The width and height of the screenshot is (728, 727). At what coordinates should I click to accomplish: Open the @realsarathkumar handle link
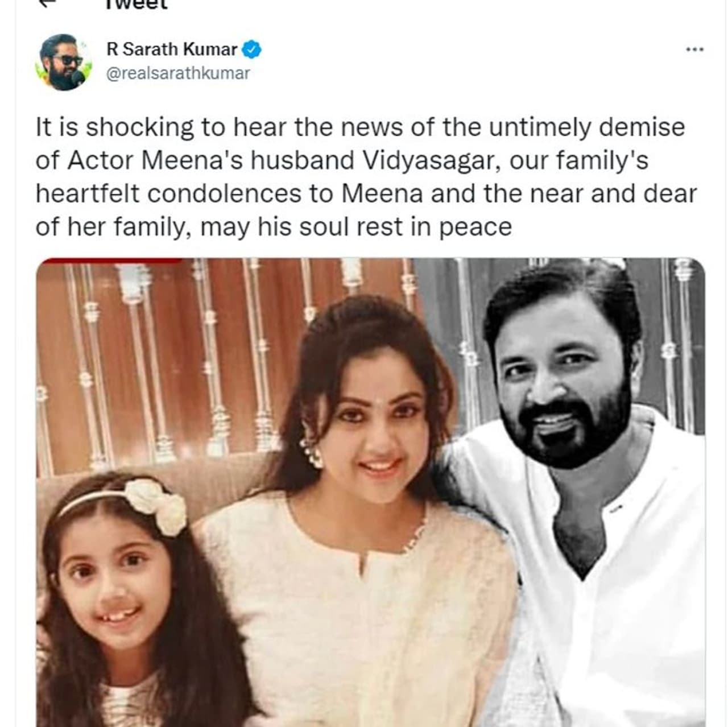point(178,73)
